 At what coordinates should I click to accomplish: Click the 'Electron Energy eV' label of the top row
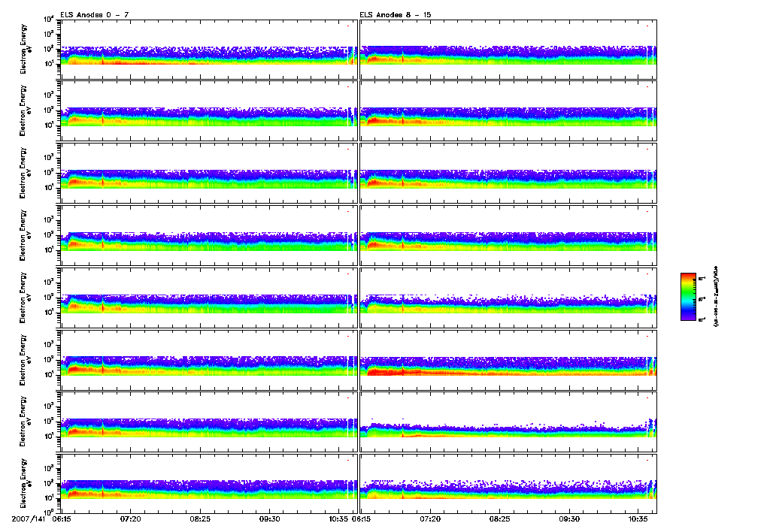point(25,49)
